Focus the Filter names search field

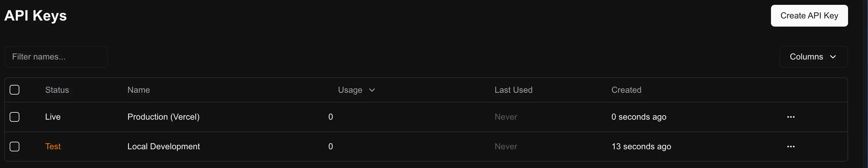56,57
